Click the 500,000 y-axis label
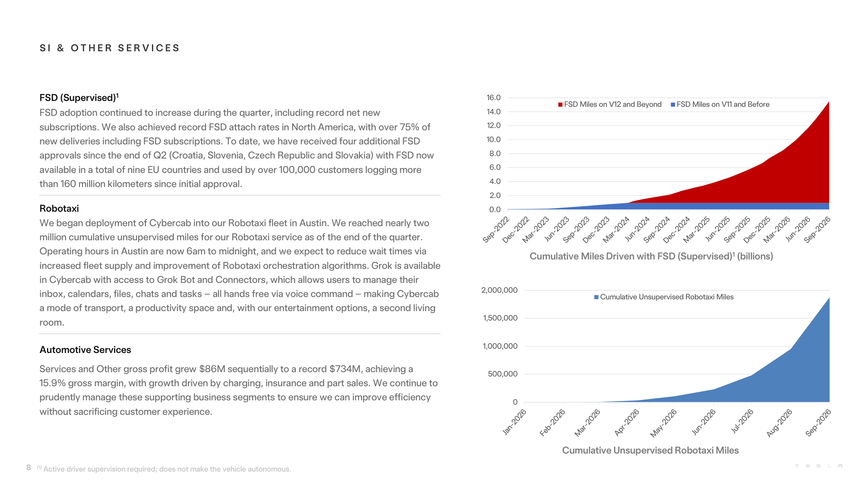 [x=503, y=374]
